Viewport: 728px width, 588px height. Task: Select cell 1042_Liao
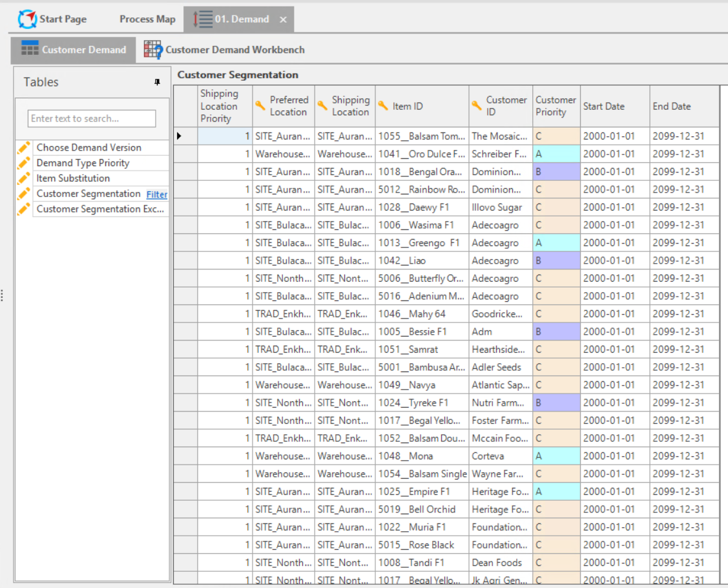(422, 260)
